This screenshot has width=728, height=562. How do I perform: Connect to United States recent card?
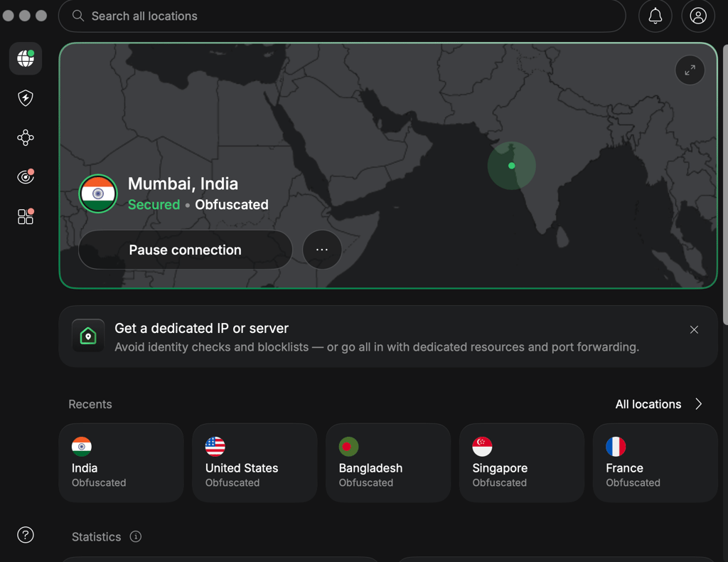coord(255,462)
